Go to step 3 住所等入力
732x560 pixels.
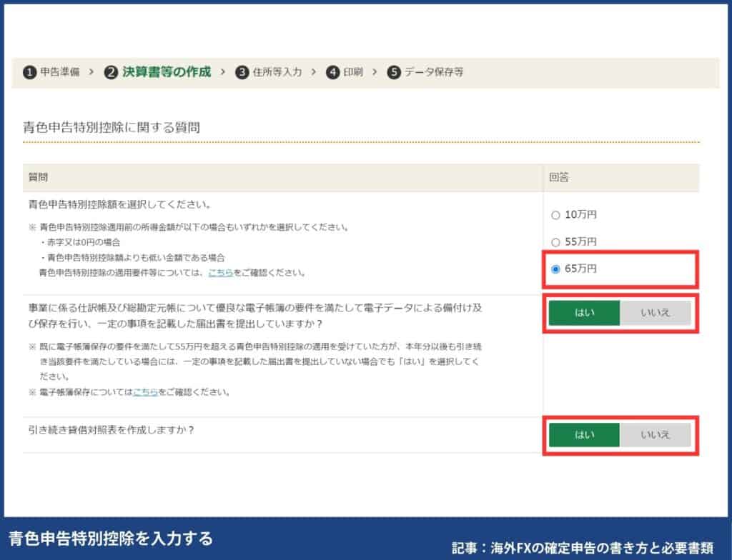[x=269, y=72]
